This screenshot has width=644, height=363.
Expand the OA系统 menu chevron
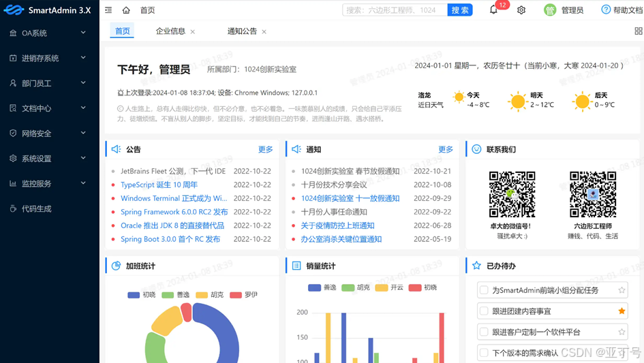click(x=83, y=33)
